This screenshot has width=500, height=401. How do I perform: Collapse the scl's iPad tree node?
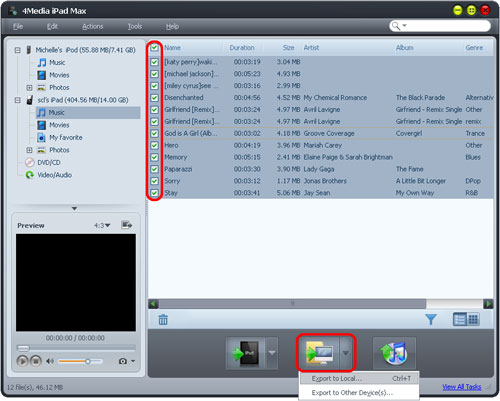17,100
